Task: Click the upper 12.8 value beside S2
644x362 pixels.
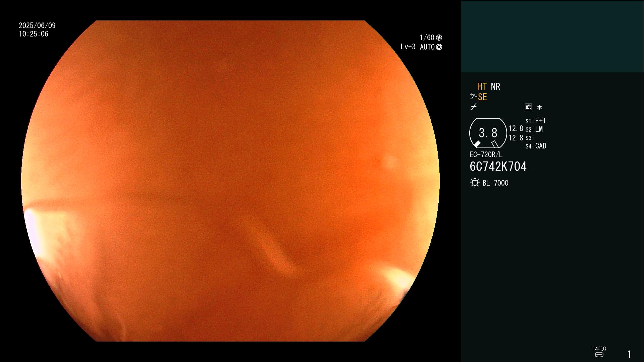Action: 516,129
